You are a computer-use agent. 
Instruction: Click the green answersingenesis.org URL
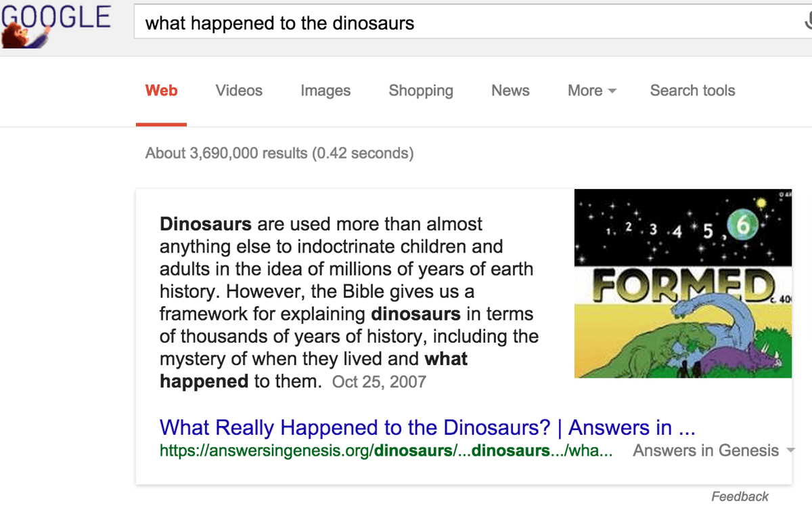[386, 451]
